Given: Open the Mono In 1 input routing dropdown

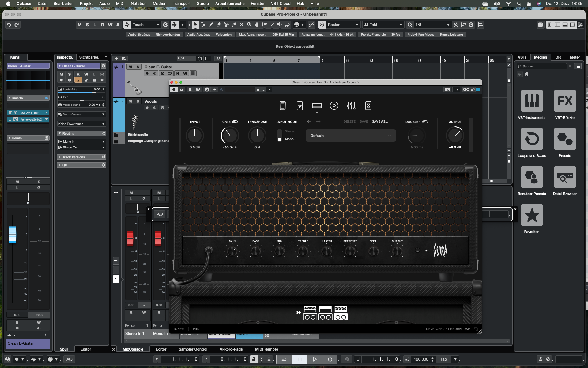Looking at the screenshot, I should pyautogui.click(x=81, y=141).
